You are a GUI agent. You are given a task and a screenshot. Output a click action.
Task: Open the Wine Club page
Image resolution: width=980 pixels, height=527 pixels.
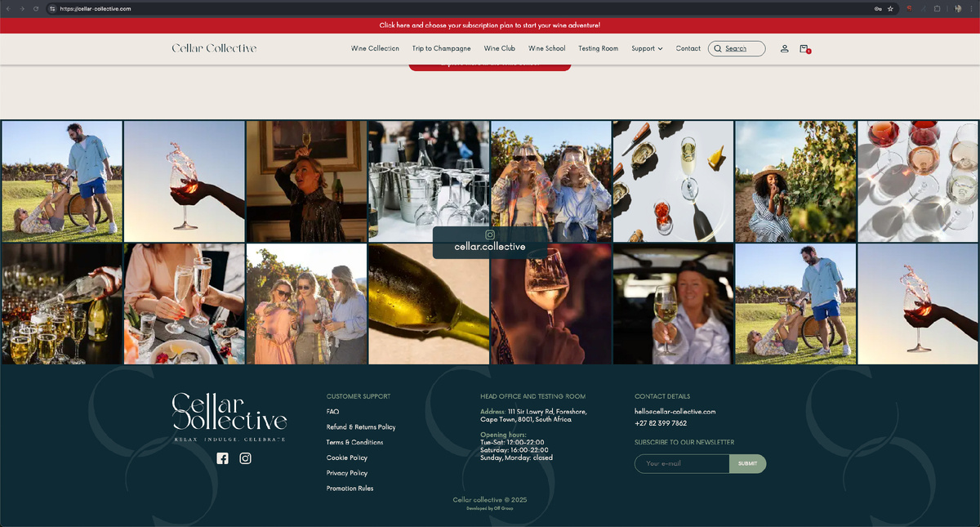point(499,48)
